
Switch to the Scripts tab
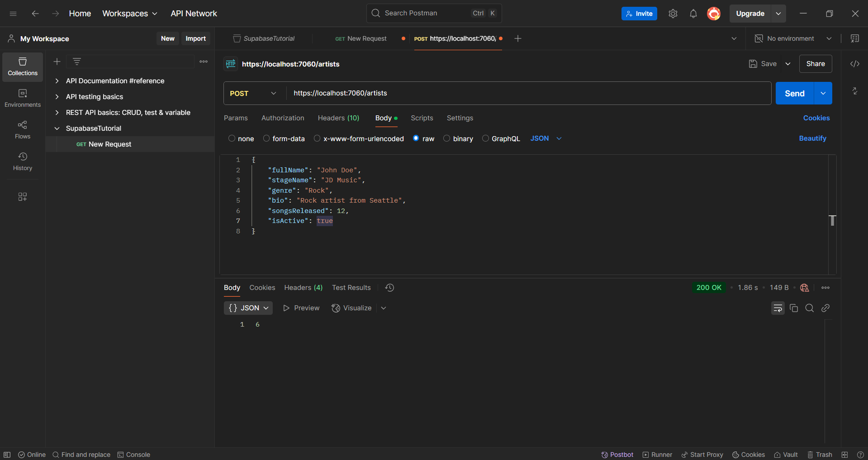(x=422, y=118)
